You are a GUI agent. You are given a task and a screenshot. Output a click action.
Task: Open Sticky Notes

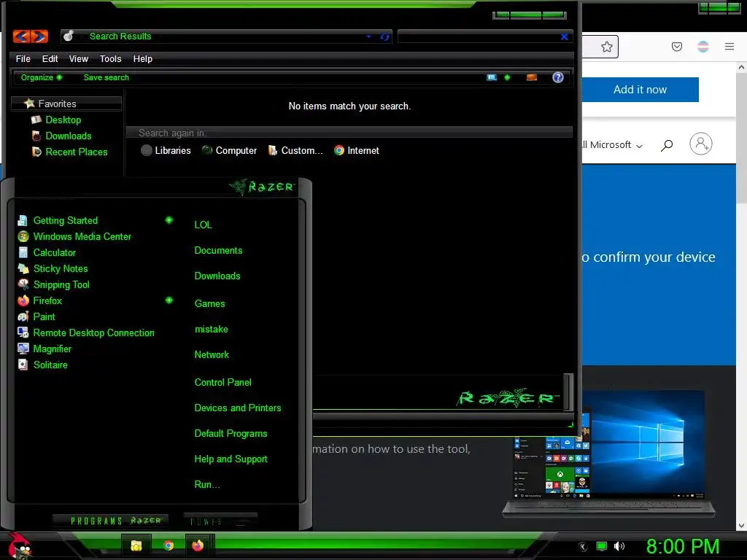click(60, 268)
